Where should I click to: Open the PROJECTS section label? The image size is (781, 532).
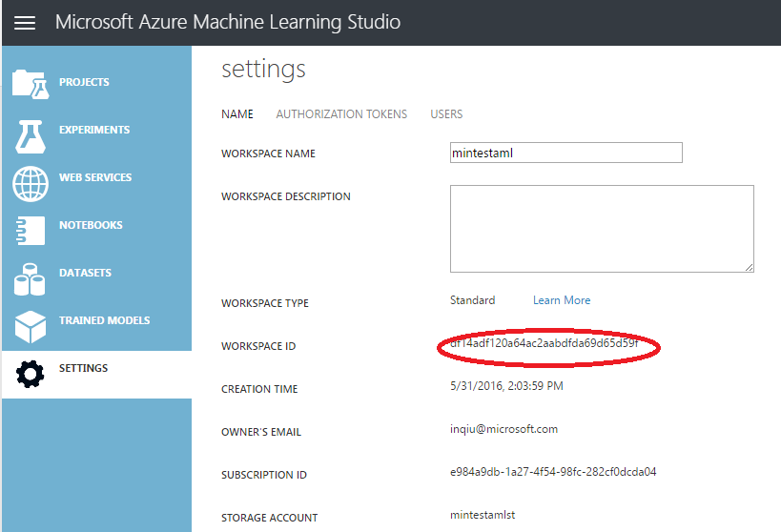tap(84, 82)
